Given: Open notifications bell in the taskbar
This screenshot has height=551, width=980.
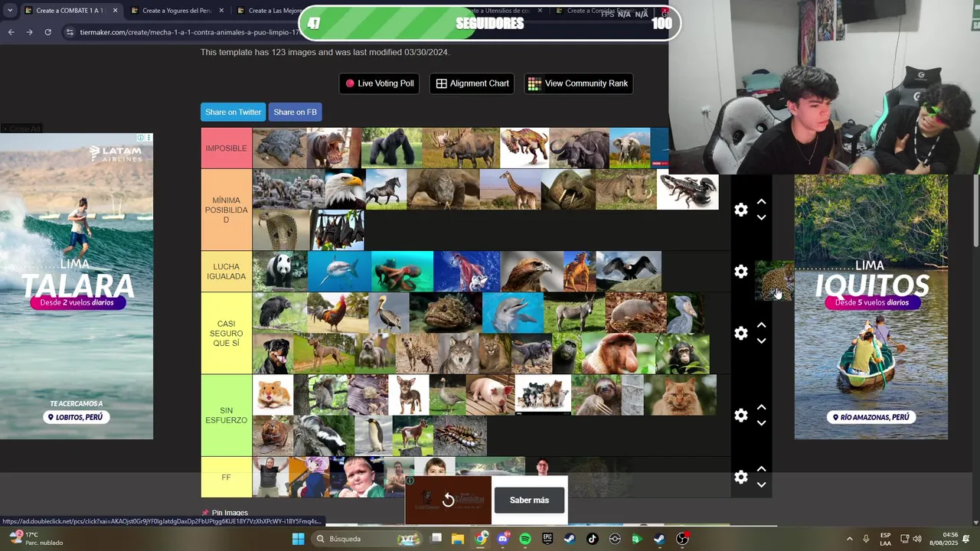Looking at the screenshot, I should [x=966, y=539].
